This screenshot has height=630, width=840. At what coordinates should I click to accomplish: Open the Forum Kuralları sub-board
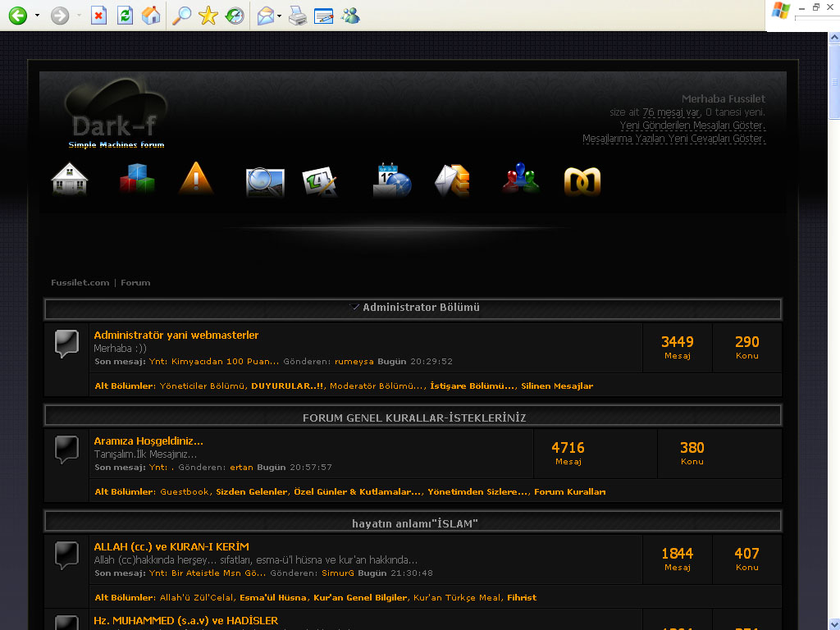point(570,492)
